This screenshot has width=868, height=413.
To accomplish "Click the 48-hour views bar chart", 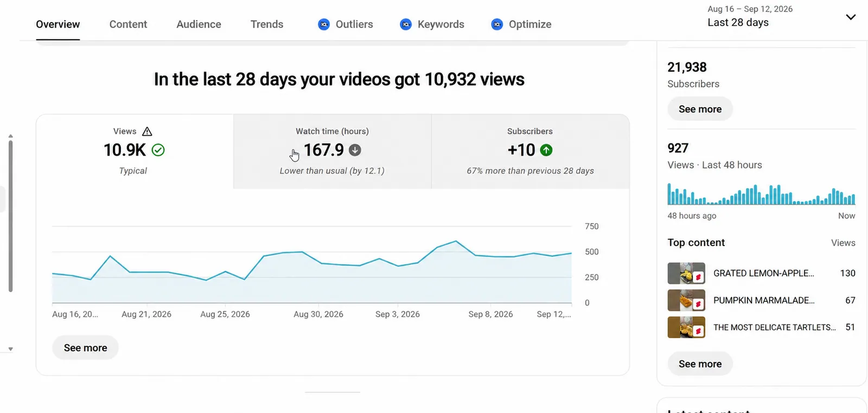I will (x=761, y=194).
